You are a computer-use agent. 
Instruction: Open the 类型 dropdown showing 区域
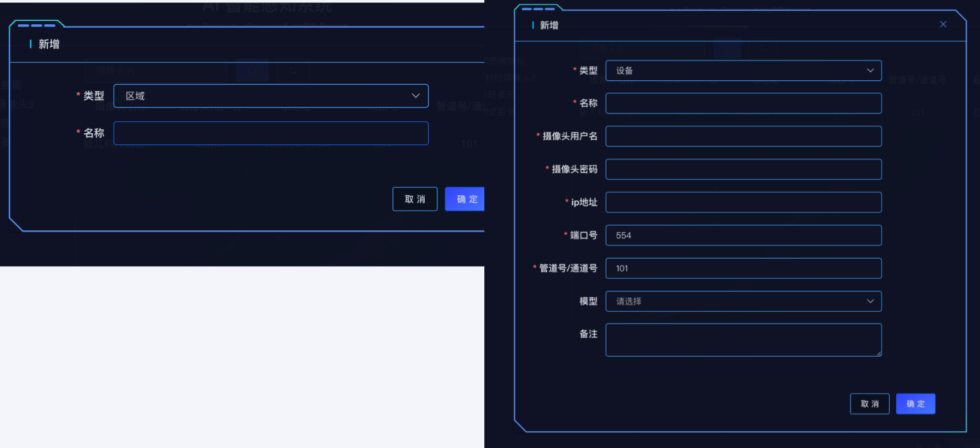click(x=270, y=96)
